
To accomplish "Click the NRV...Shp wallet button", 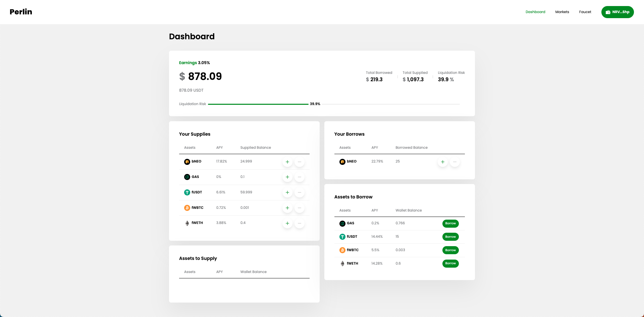I will point(617,12).
